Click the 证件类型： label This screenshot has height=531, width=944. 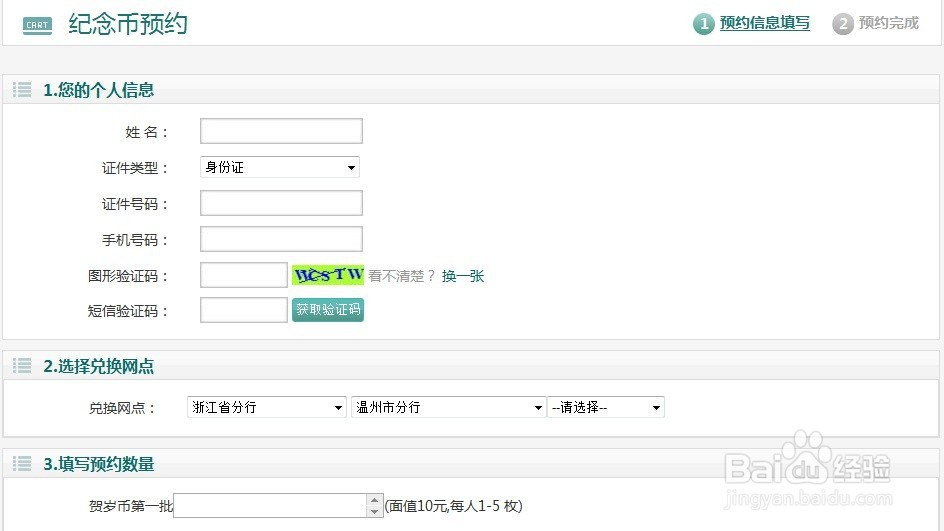135,168
